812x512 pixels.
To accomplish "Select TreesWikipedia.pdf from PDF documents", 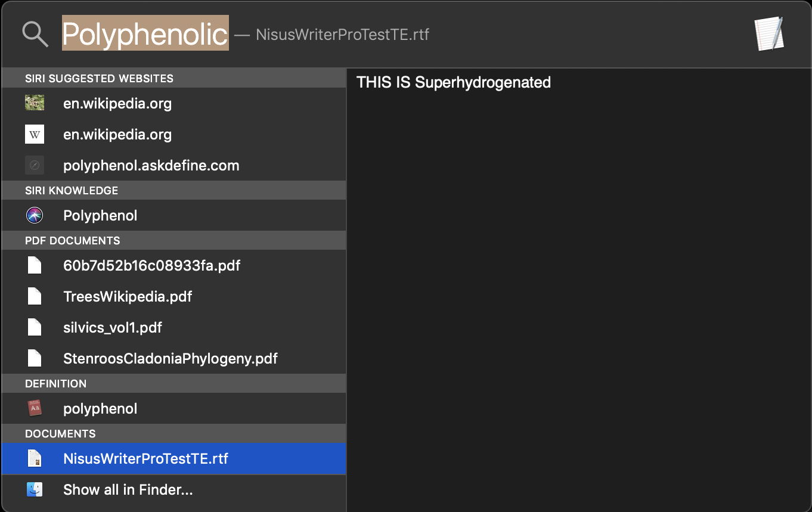I will coord(128,297).
